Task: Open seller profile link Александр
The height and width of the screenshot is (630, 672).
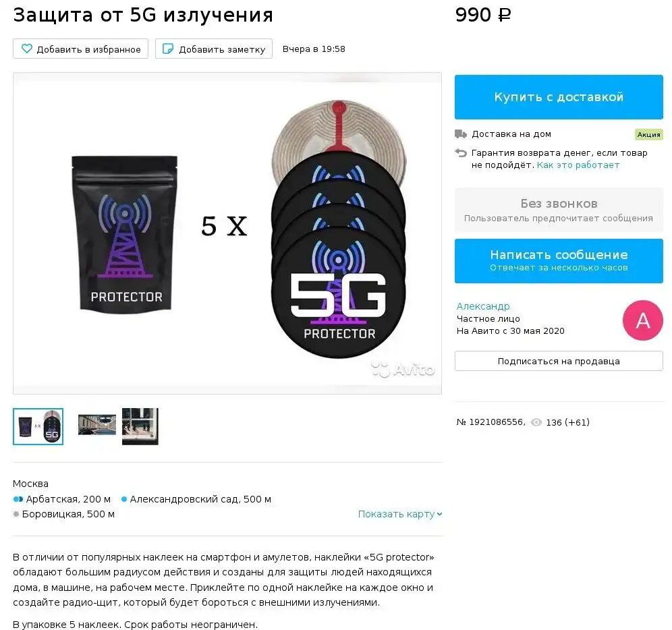Action: [483, 306]
